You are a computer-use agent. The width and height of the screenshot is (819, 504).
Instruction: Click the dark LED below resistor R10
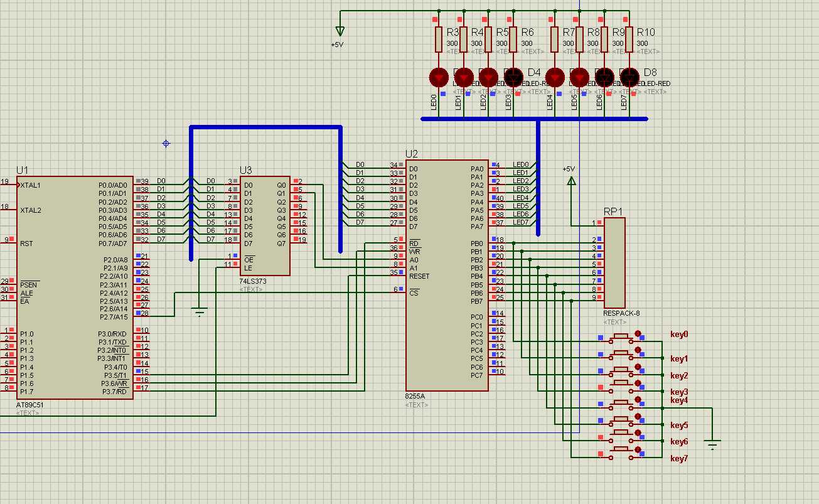[629, 77]
